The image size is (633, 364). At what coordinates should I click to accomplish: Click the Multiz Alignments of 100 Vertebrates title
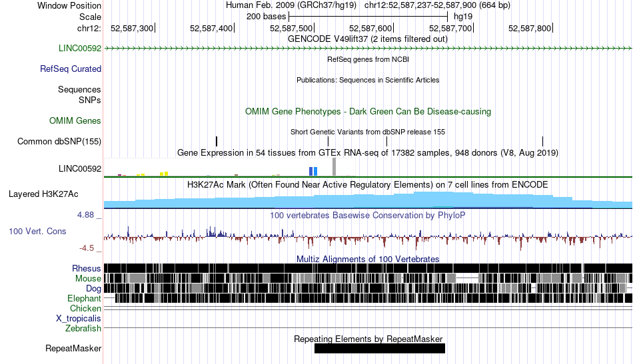pyautogui.click(x=368, y=259)
